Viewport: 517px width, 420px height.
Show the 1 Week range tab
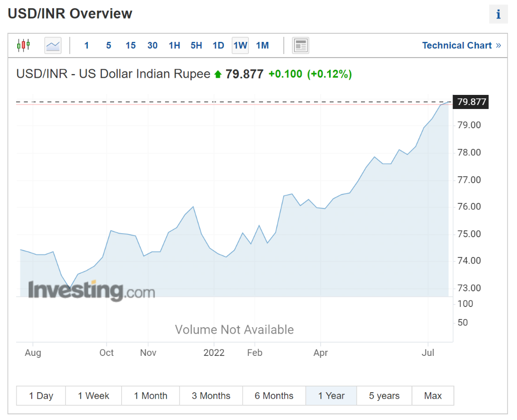point(94,396)
